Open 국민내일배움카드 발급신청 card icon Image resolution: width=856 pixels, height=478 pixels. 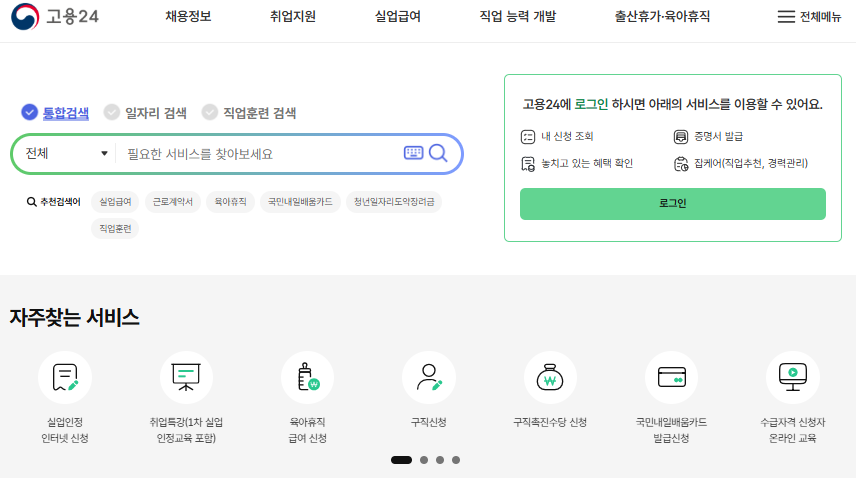click(x=671, y=378)
